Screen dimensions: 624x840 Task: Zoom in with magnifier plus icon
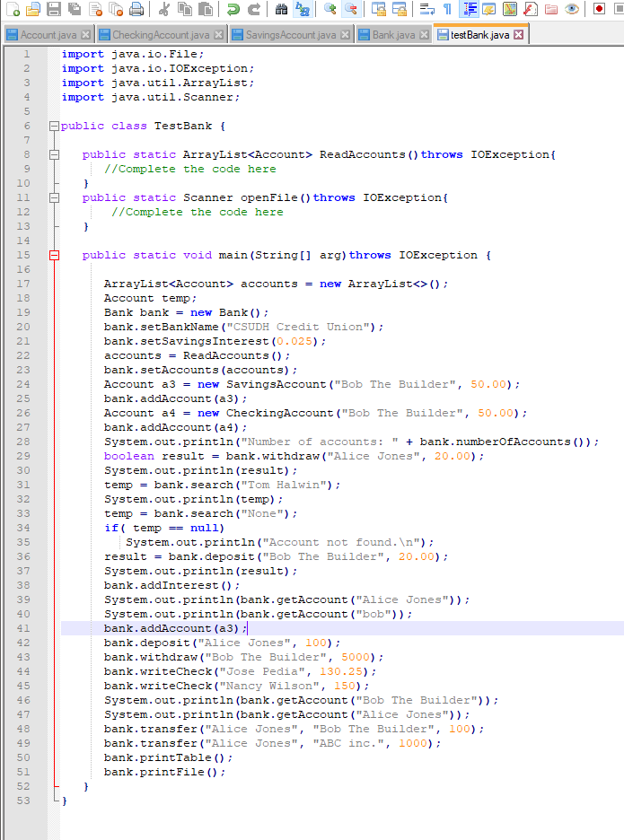(330, 9)
